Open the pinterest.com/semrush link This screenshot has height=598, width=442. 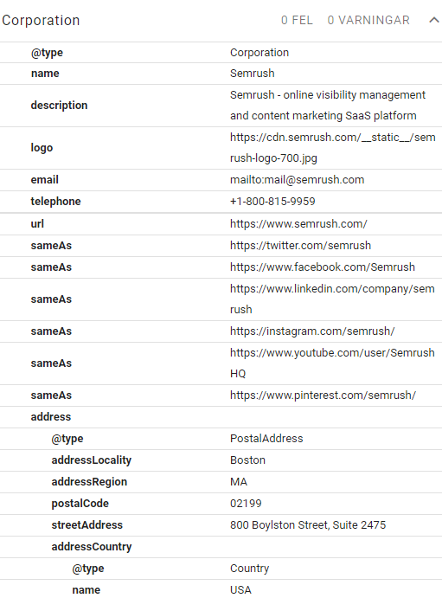(323, 395)
